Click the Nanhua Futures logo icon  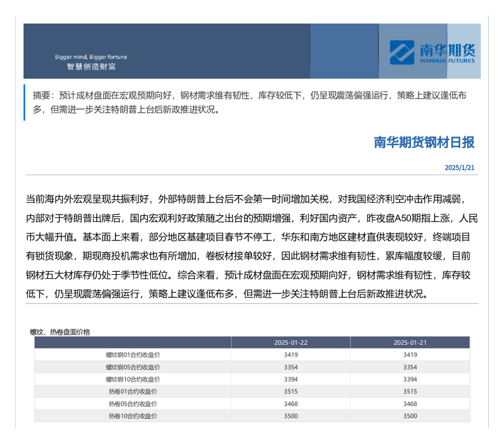click(402, 52)
